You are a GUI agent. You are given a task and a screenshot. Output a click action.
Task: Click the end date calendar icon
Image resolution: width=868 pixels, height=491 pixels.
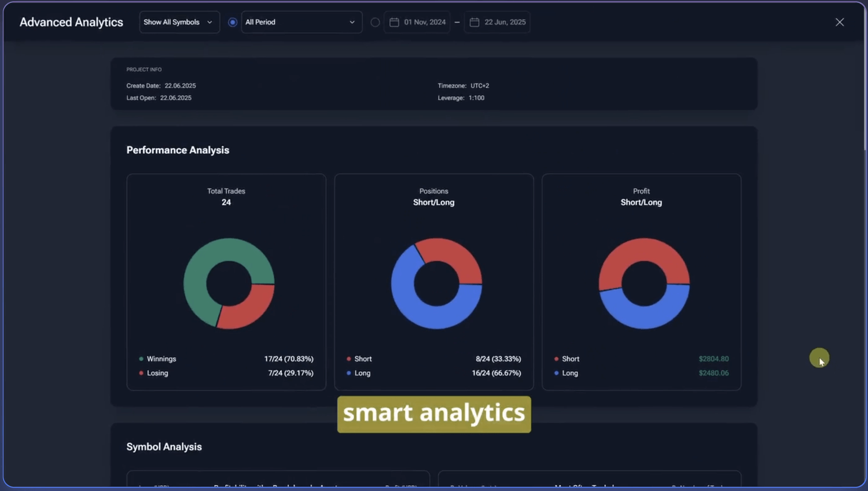coord(475,22)
